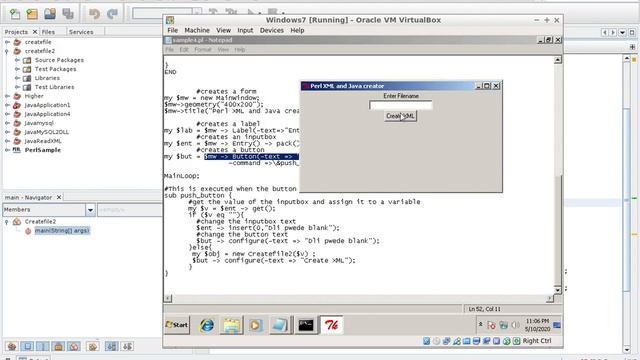Open the VirtualBox File menu
Screen dimensions: 640x360
172,30
